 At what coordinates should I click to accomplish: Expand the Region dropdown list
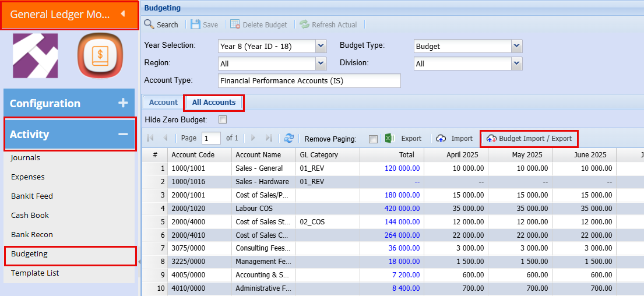pos(321,64)
